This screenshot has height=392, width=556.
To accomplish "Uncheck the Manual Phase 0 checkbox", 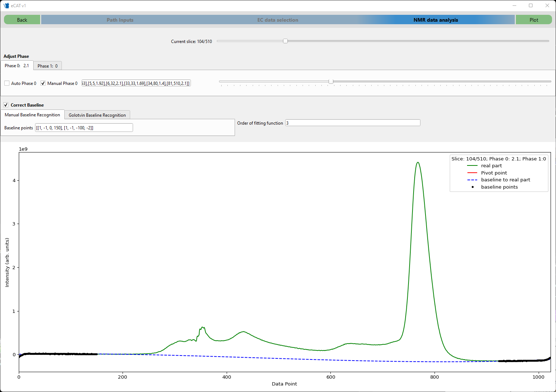I will point(43,83).
